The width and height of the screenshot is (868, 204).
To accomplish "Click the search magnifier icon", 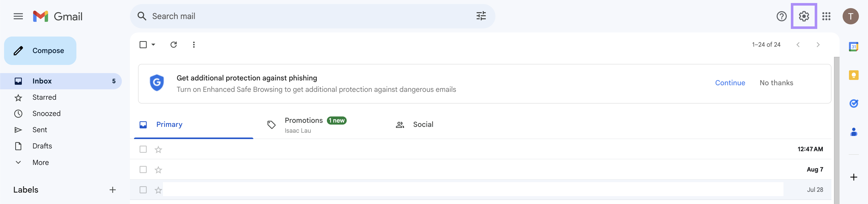I will (142, 16).
